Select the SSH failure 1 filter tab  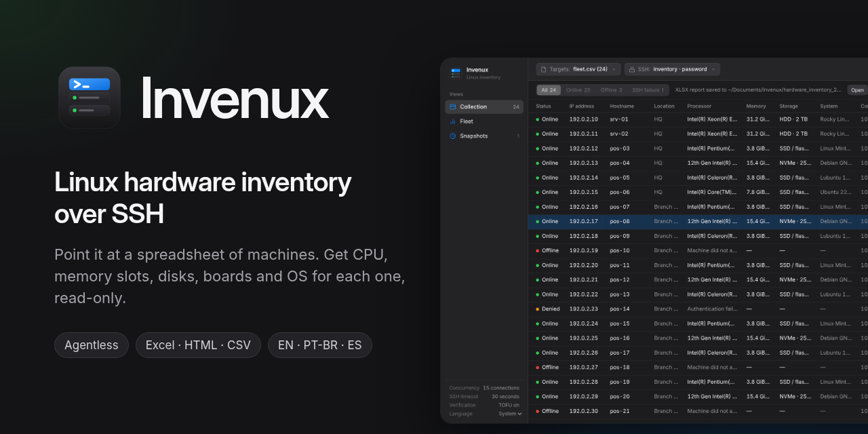(x=648, y=90)
